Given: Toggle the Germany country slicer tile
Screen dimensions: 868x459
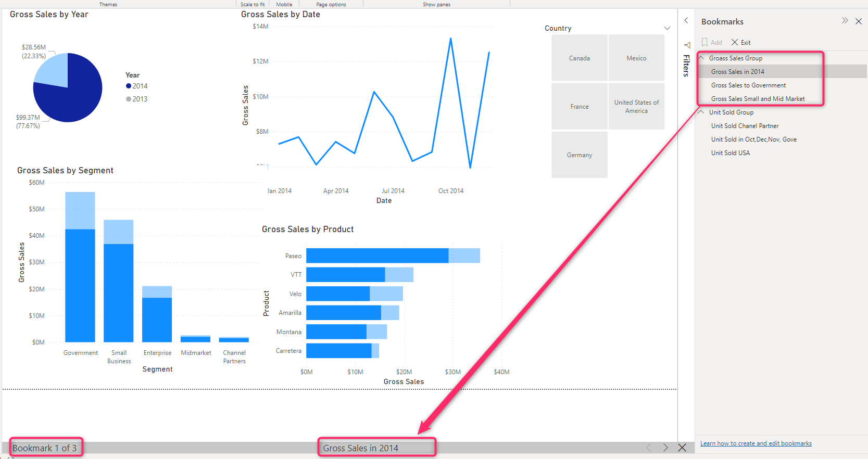Looking at the screenshot, I should pyautogui.click(x=579, y=155).
